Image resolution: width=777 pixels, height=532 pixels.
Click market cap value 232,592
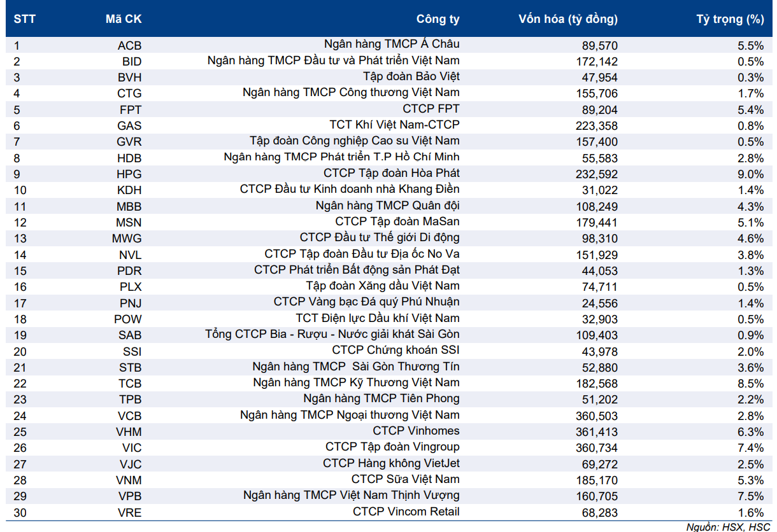597,174
